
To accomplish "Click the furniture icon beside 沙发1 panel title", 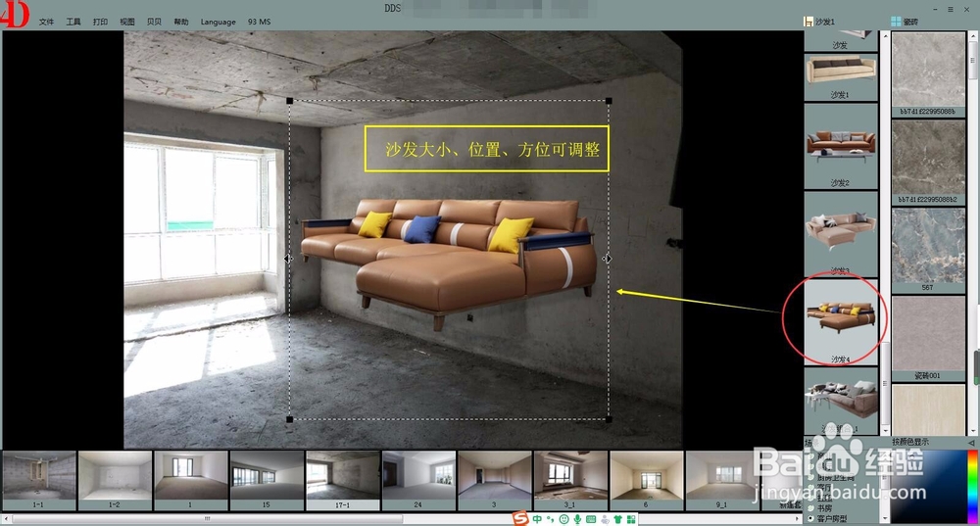I will 808,22.
